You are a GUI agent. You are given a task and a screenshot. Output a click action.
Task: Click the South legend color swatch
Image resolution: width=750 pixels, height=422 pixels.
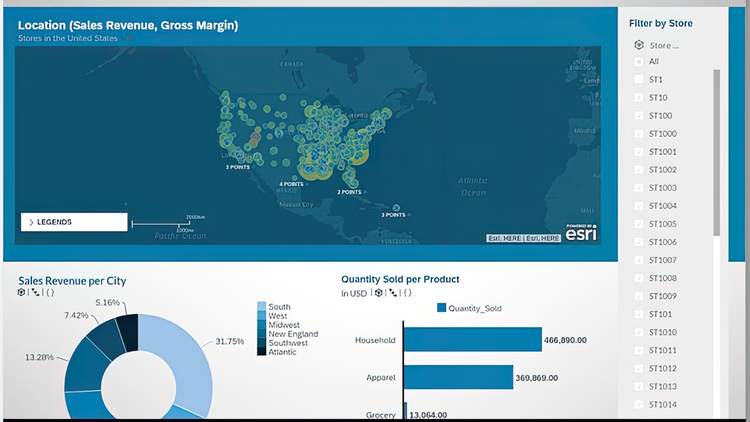pos(261,307)
